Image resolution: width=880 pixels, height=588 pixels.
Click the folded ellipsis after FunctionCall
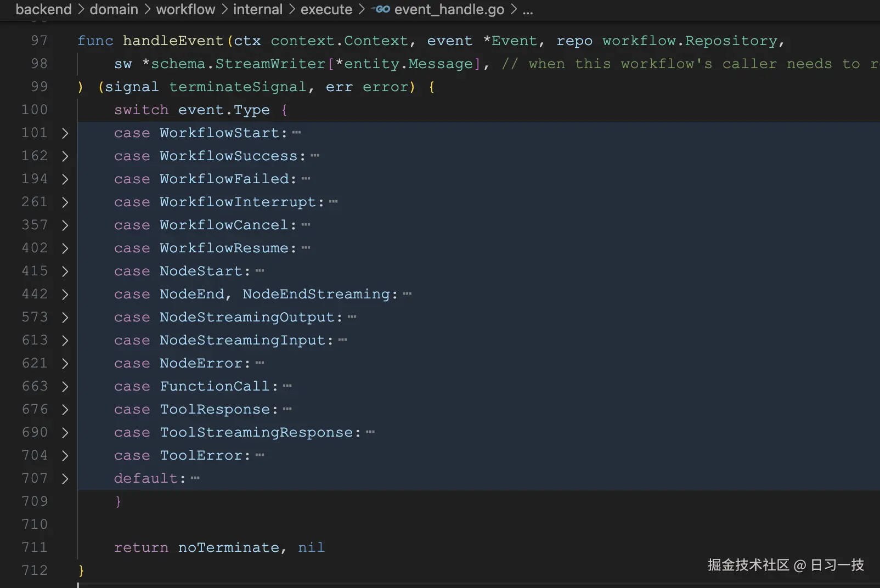point(287,386)
